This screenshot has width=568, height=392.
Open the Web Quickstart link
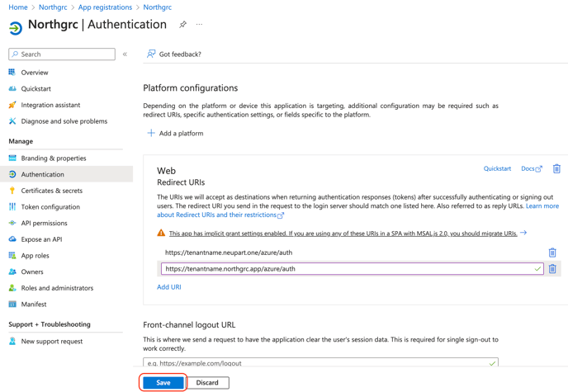coord(497,168)
